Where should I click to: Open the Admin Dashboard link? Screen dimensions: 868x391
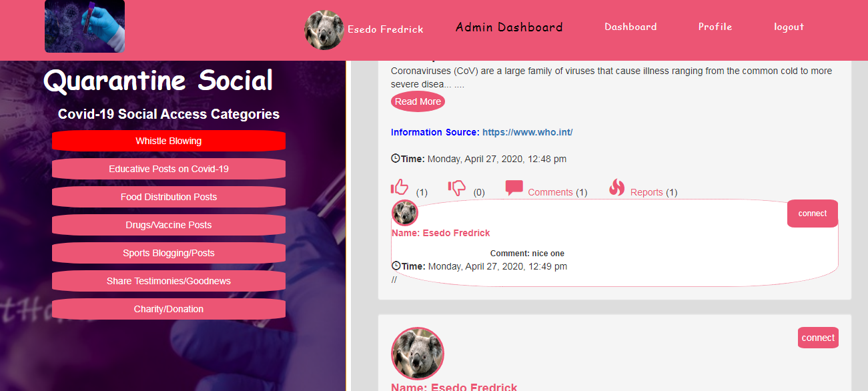pyautogui.click(x=509, y=27)
